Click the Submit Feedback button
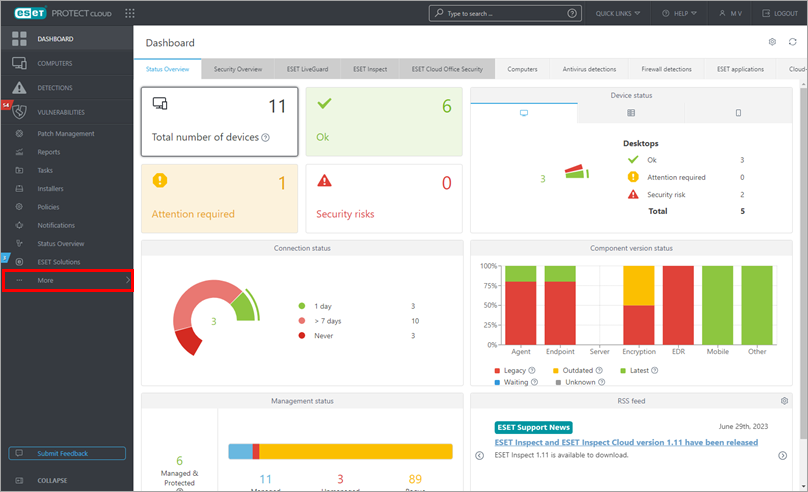Viewport: 808px width, 492px height. [67, 453]
